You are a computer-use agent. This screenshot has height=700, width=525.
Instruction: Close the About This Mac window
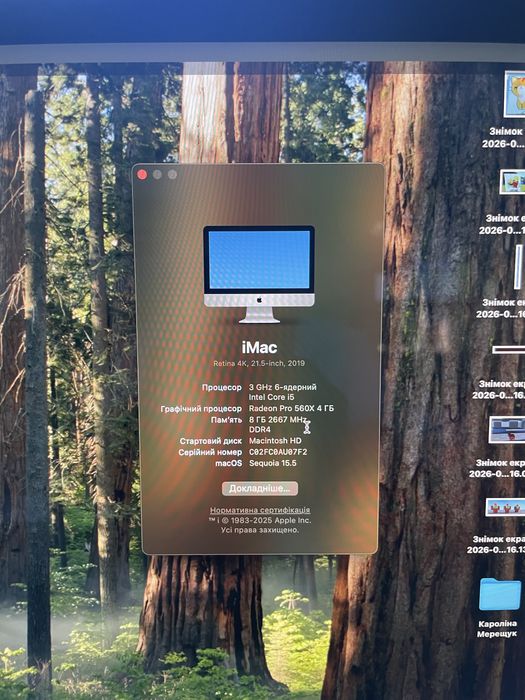tap(142, 175)
